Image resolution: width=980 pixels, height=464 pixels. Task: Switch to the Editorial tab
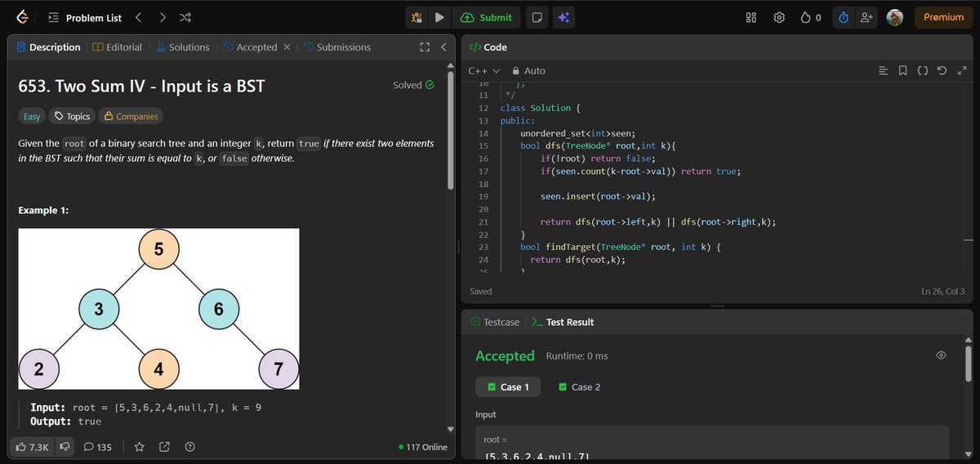[x=118, y=47]
